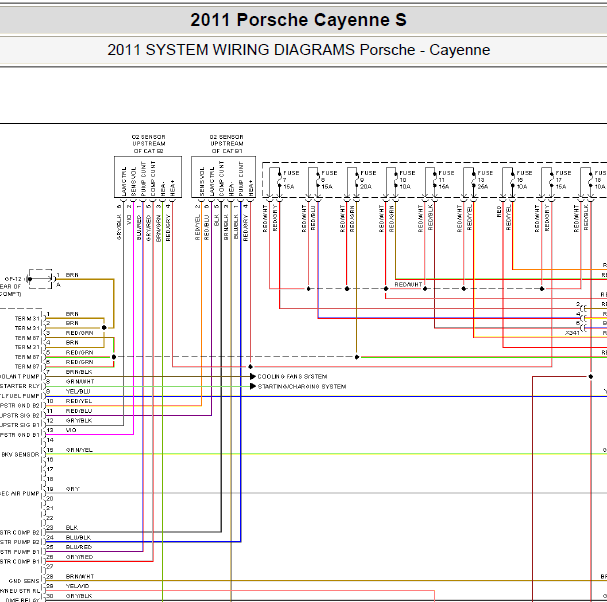The height and width of the screenshot is (602, 607).
Task: Click the 'FUSE 13 25A' label
Action: (485, 180)
